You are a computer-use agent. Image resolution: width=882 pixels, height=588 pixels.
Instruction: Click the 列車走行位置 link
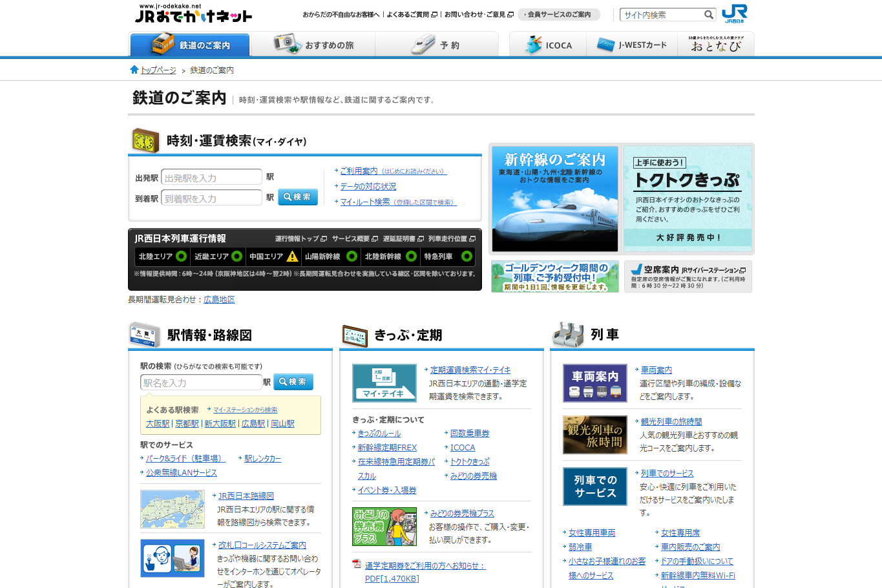coord(451,239)
